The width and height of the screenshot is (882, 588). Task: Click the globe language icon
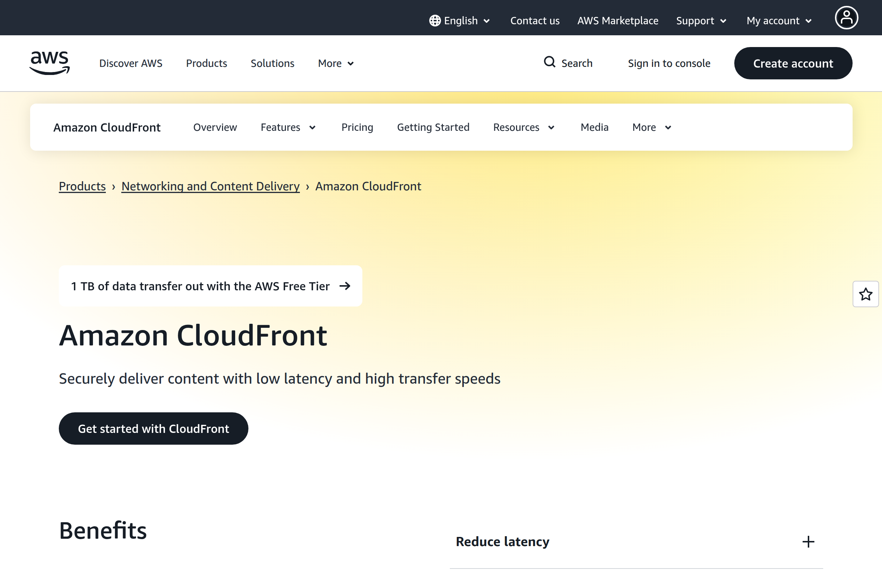point(434,21)
